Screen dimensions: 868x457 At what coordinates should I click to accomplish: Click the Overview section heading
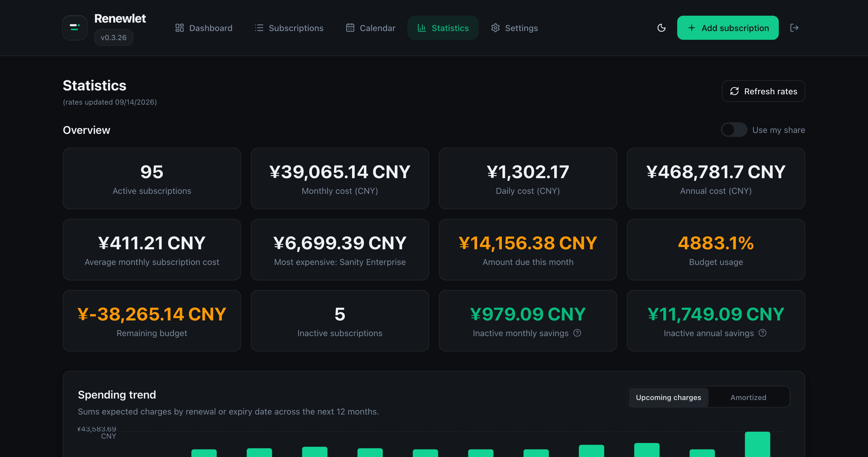[86, 130]
